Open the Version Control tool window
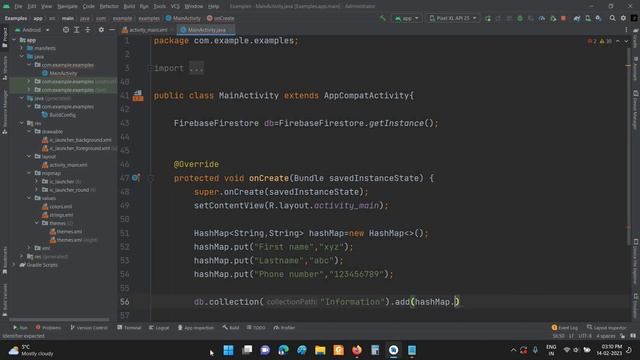 click(x=89, y=328)
